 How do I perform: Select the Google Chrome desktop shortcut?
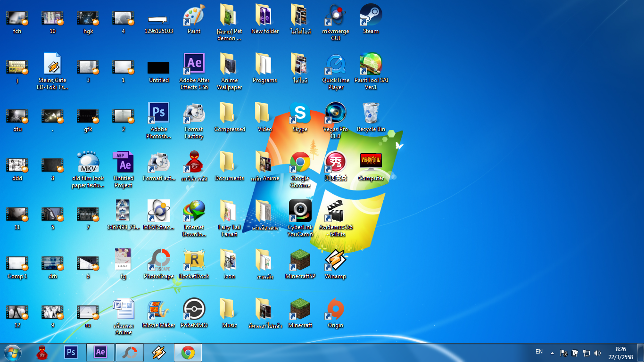[x=300, y=170]
